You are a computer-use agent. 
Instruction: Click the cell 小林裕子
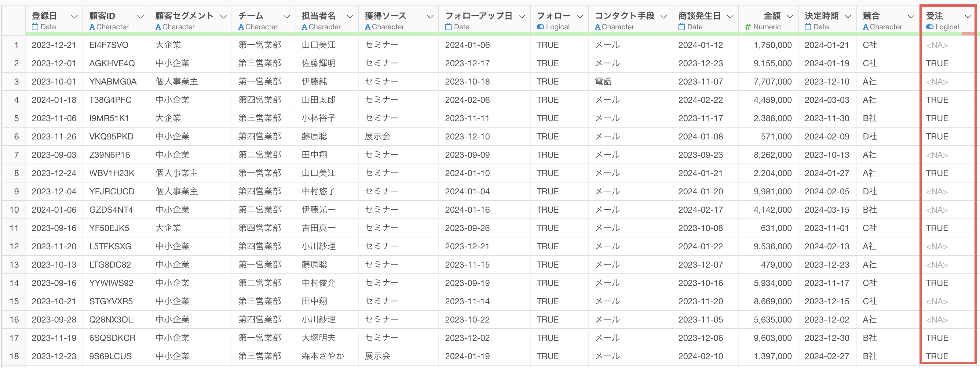coord(318,118)
